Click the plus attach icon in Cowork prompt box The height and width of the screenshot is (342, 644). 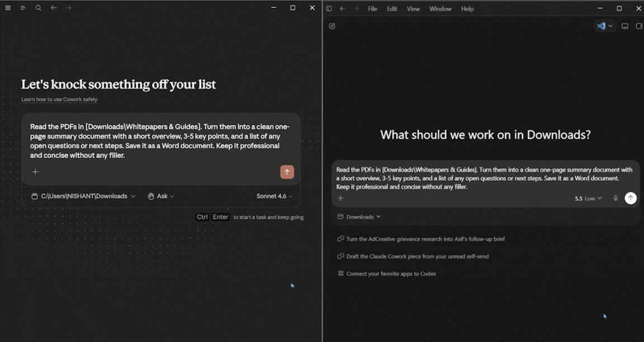[x=35, y=172]
